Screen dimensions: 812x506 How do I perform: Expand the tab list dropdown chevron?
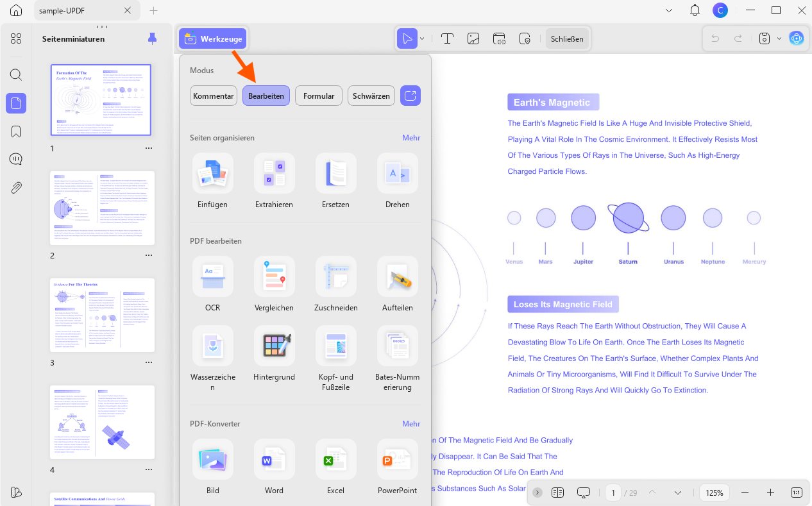pos(669,10)
